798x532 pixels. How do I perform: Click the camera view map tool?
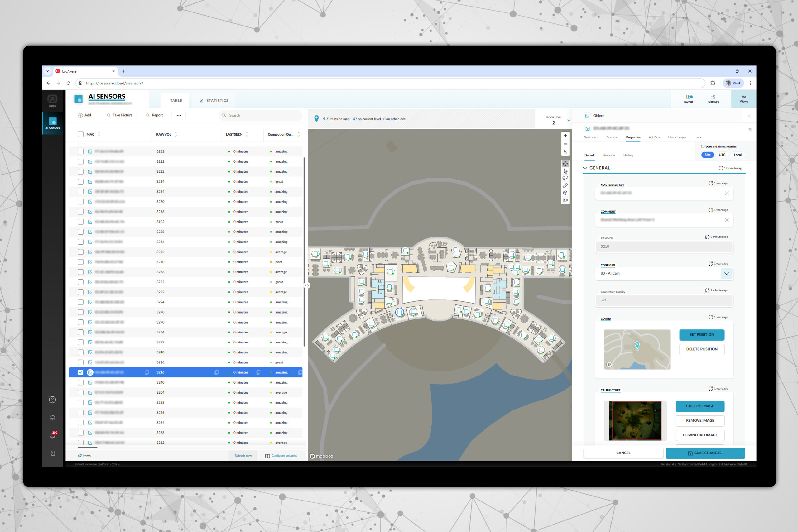tap(565, 200)
